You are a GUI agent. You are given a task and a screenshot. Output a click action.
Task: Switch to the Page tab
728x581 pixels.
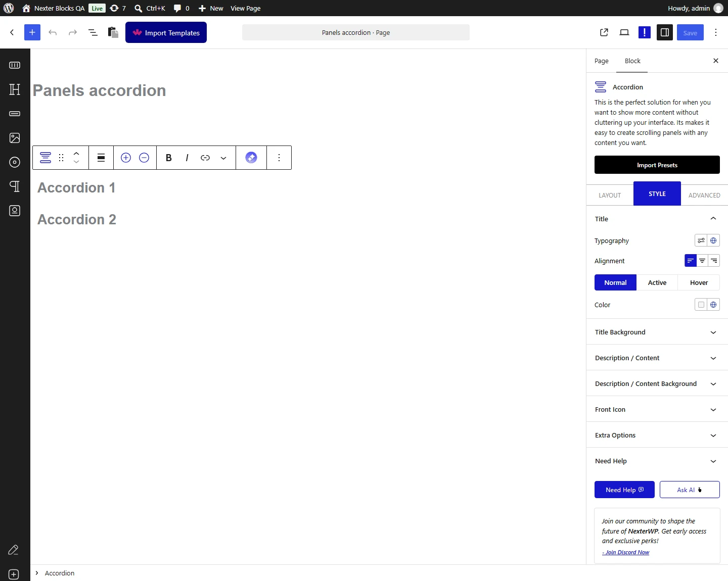tap(602, 61)
